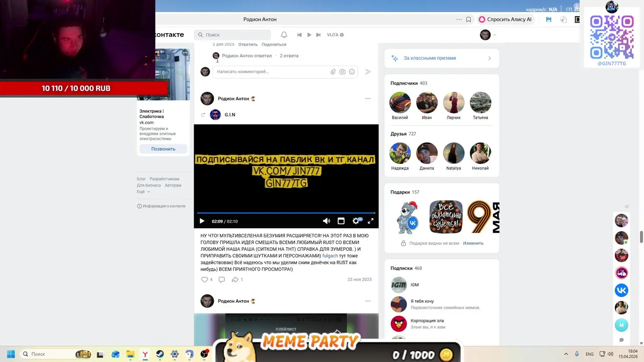Open the profile menu arrow beside the header avatar
Screen dimensions: 644x362
[x=495, y=35]
